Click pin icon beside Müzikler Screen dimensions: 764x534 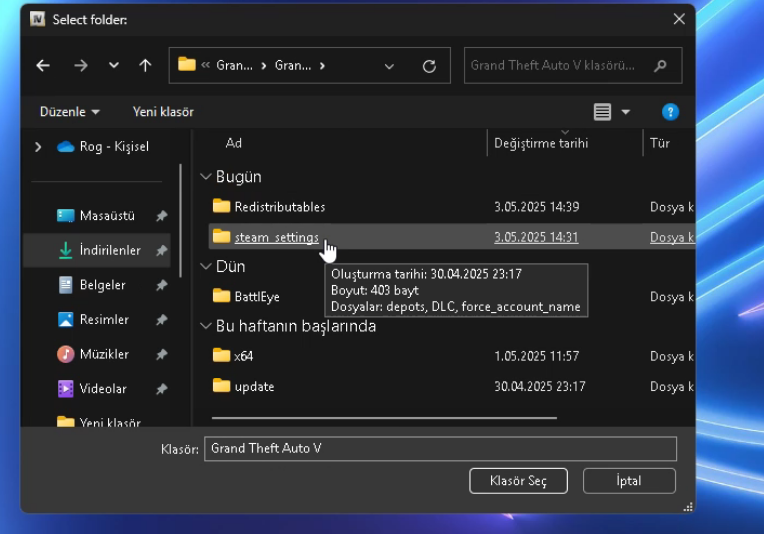161,354
